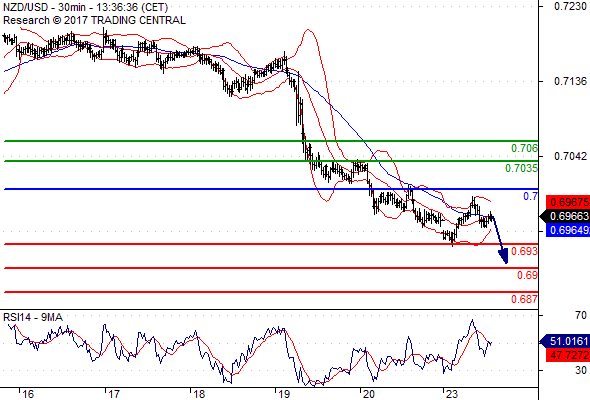Click the 51.0161 RSI value tag

coord(565,341)
